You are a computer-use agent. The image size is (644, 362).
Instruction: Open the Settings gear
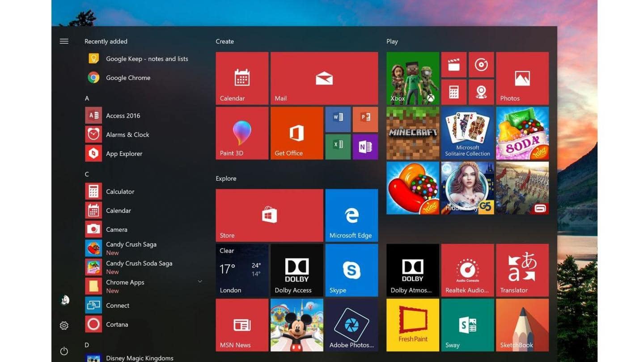(x=64, y=326)
